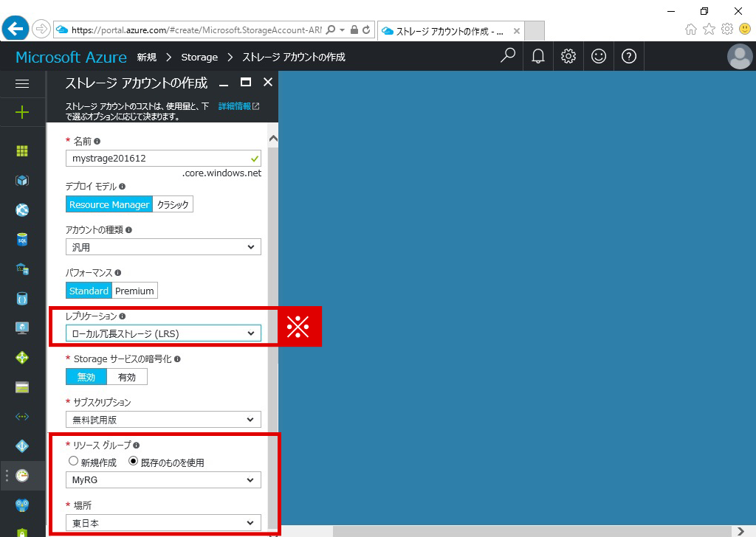Select 新規作成 resource group radio
The image size is (756, 537).
pos(73,461)
